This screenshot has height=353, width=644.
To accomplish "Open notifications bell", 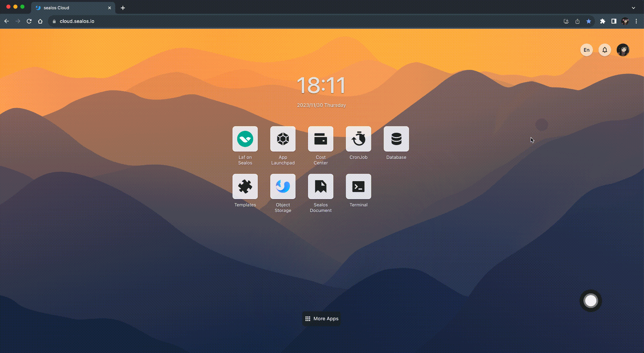I will click(605, 50).
